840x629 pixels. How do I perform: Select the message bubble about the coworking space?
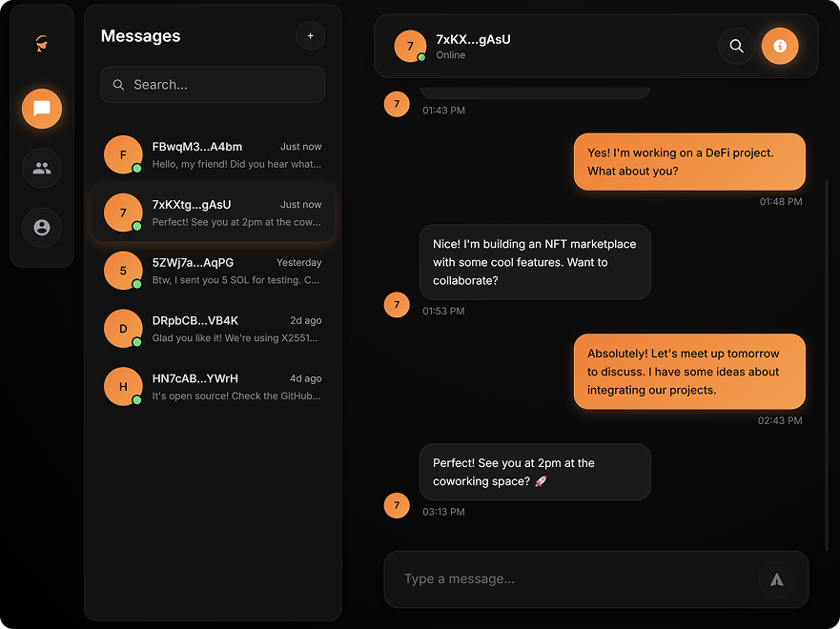535,472
